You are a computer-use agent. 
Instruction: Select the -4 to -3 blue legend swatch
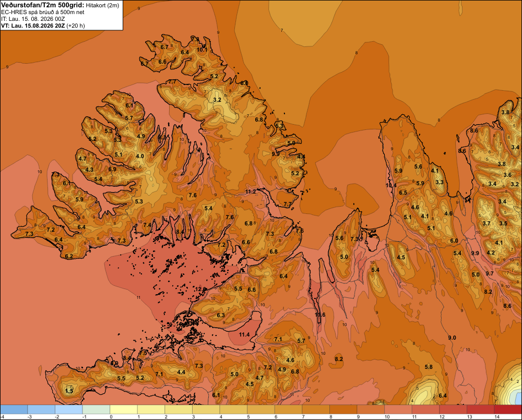coord(14,409)
